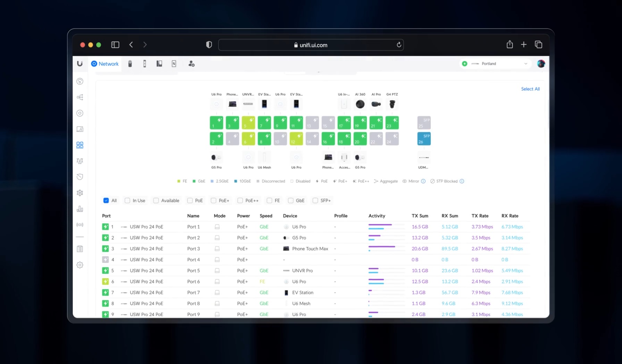
Task: Select the AI 360 camera thumbnail
Action: pos(360,104)
